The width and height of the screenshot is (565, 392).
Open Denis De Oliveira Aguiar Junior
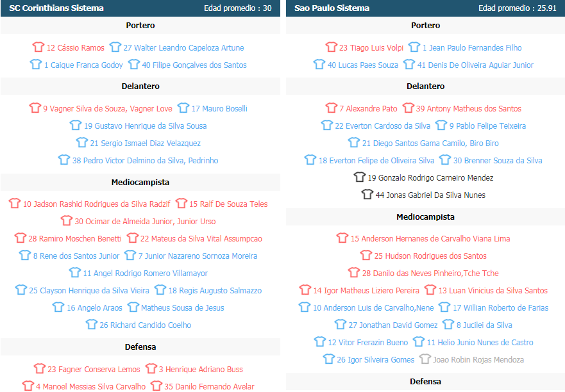tap(475, 65)
